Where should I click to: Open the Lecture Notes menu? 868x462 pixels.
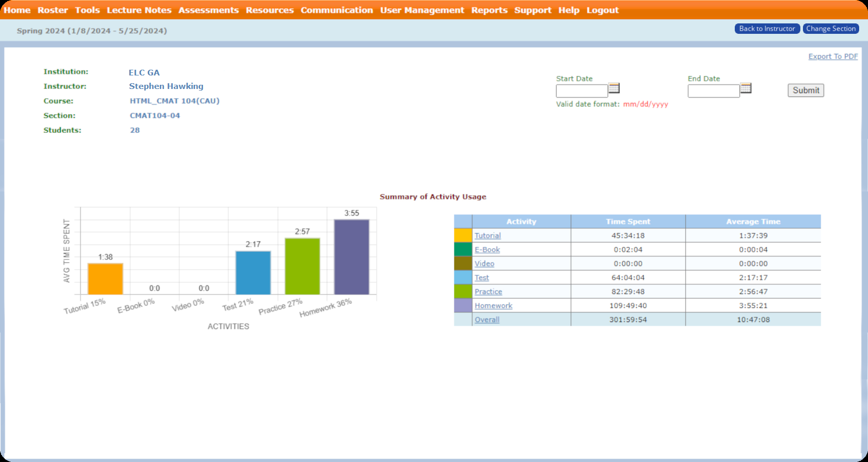click(x=139, y=10)
